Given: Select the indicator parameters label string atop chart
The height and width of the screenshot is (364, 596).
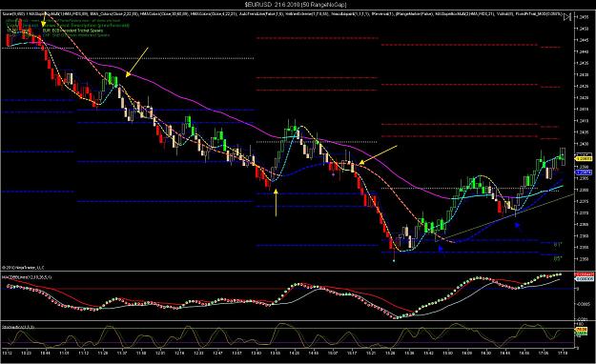Looking at the screenshot, I should [282, 13].
